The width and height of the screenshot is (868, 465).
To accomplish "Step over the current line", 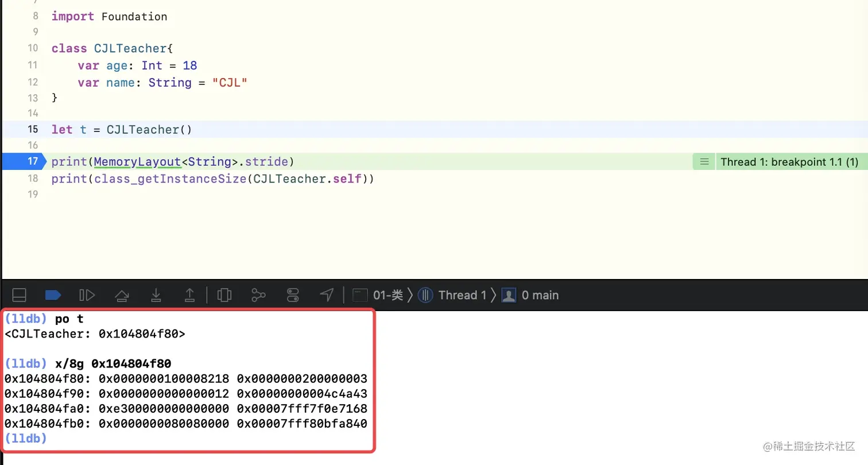I will coord(121,295).
